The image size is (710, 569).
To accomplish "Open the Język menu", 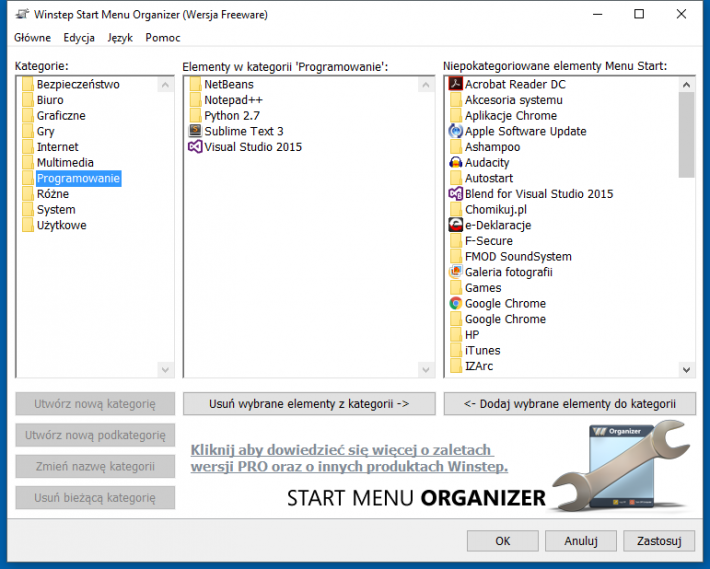I will click(120, 38).
